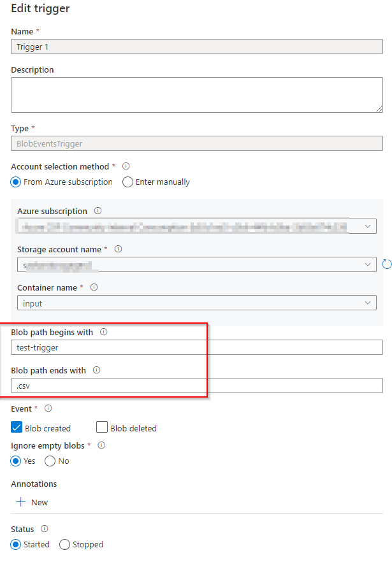Enable the Blob deleted event
Viewport: 392px width, 569px height.
pos(101,427)
